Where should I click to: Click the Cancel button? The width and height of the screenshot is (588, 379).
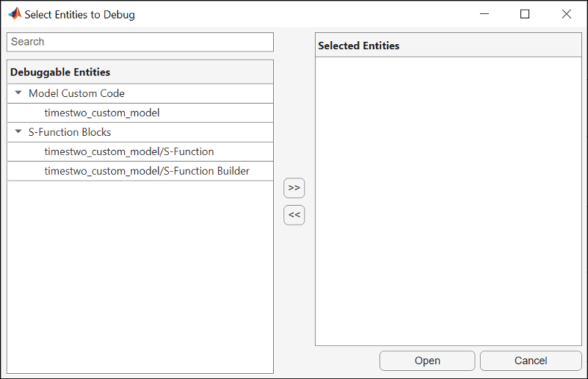[531, 361]
